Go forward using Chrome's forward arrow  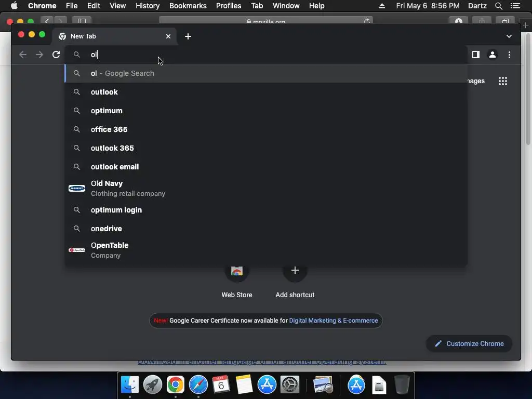coord(39,55)
